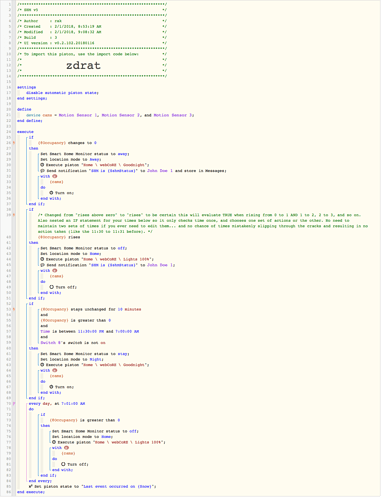The width and height of the screenshot is (383, 499).
Task: Click the '{cams}' device on line 33
Action: click(56, 182)
